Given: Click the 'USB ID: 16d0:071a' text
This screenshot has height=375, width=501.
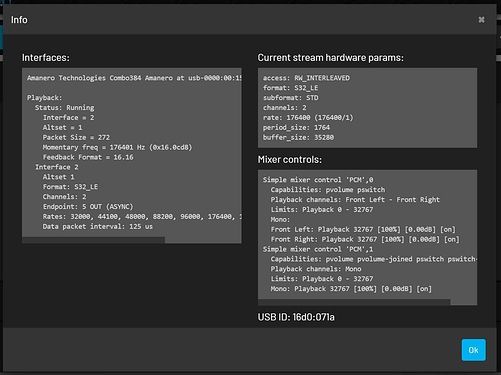Looking at the screenshot, I should (x=296, y=317).
